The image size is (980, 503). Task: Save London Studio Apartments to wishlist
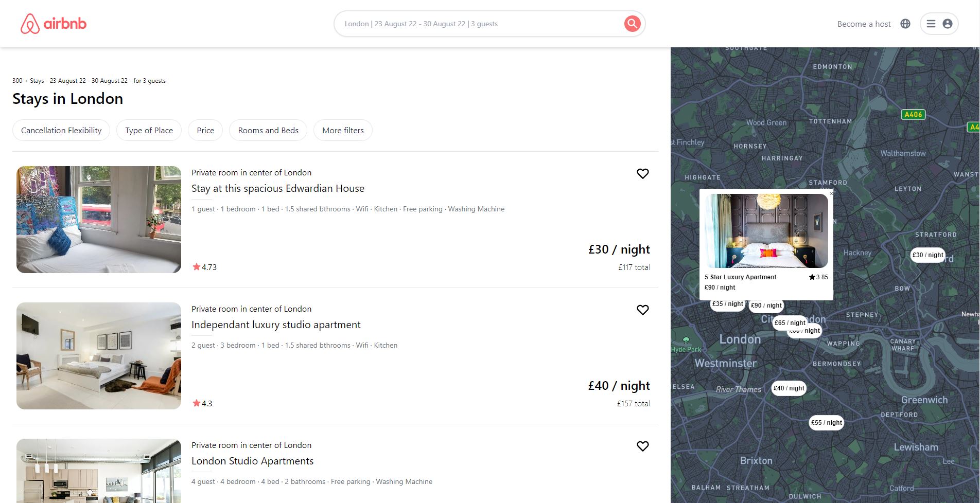point(642,446)
